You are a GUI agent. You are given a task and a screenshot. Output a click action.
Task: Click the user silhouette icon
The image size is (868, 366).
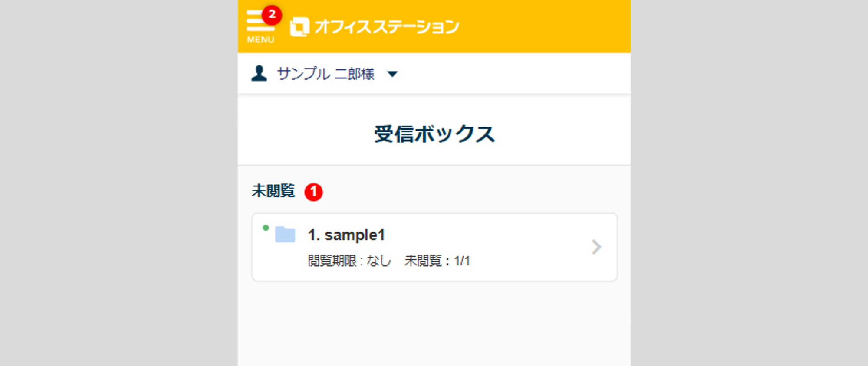259,73
